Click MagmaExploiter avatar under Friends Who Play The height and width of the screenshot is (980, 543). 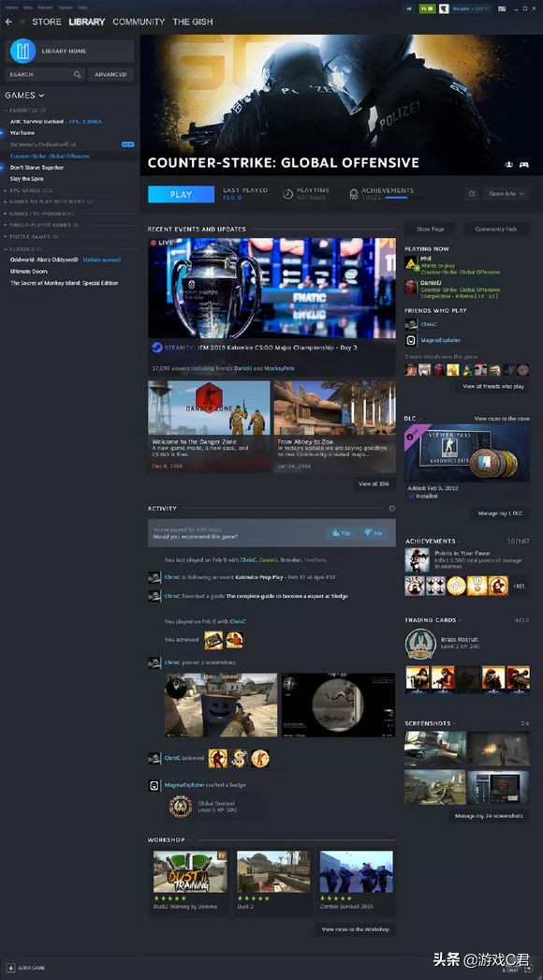pos(411,340)
